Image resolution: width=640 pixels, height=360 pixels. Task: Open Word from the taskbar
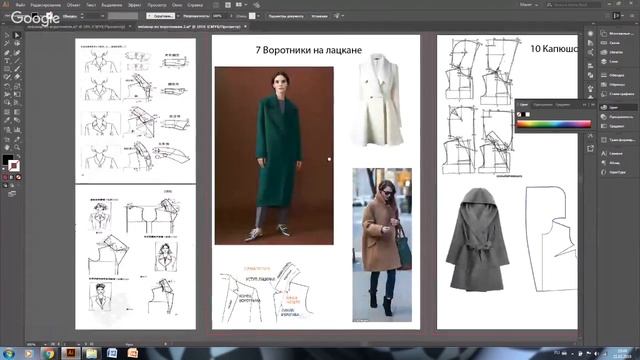coord(112,353)
